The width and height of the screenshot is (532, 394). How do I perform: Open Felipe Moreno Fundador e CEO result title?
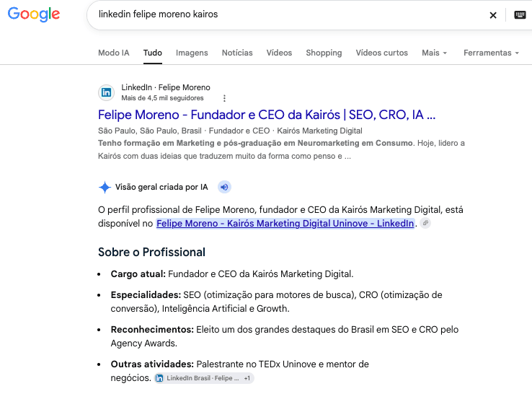(267, 115)
